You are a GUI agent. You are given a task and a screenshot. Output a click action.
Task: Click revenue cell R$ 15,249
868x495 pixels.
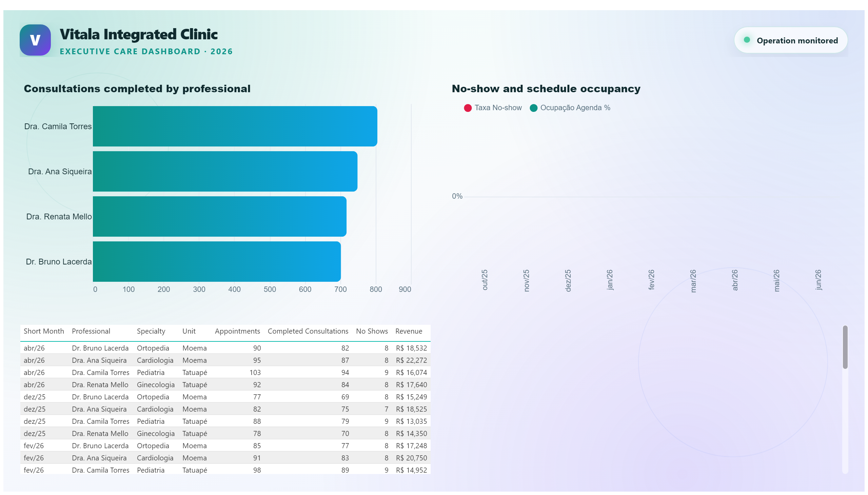click(x=411, y=397)
